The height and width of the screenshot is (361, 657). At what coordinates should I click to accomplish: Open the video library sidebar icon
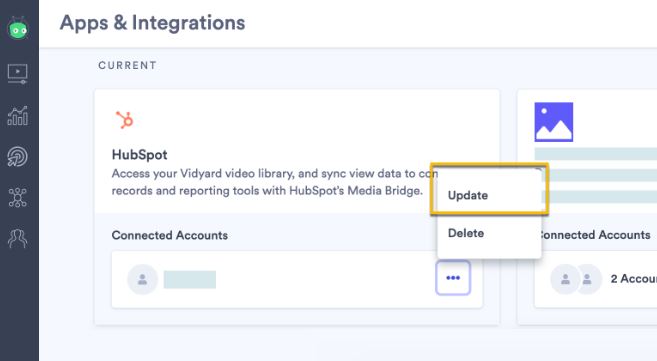(18, 74)
